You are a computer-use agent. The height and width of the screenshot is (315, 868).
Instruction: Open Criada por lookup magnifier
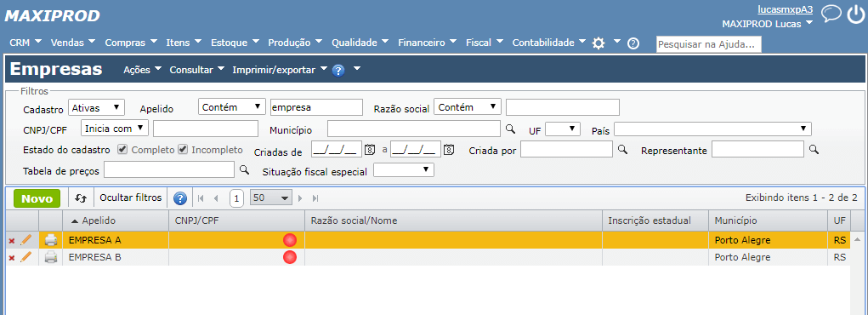point(623,149)
